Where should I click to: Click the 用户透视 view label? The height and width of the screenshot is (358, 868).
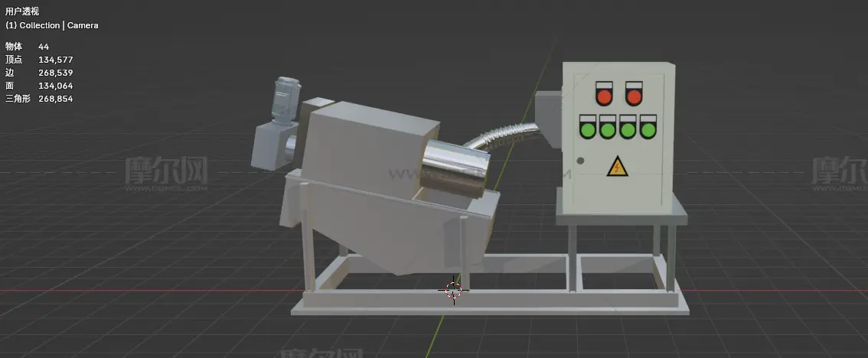[22, 11]
